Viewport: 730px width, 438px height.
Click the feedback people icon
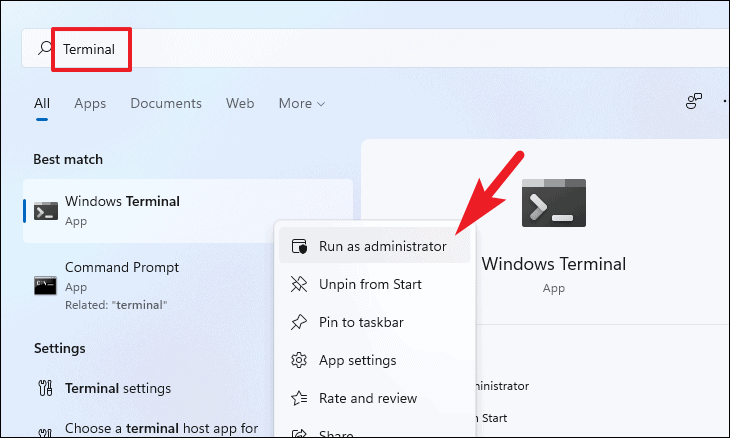tap(694, 101)
